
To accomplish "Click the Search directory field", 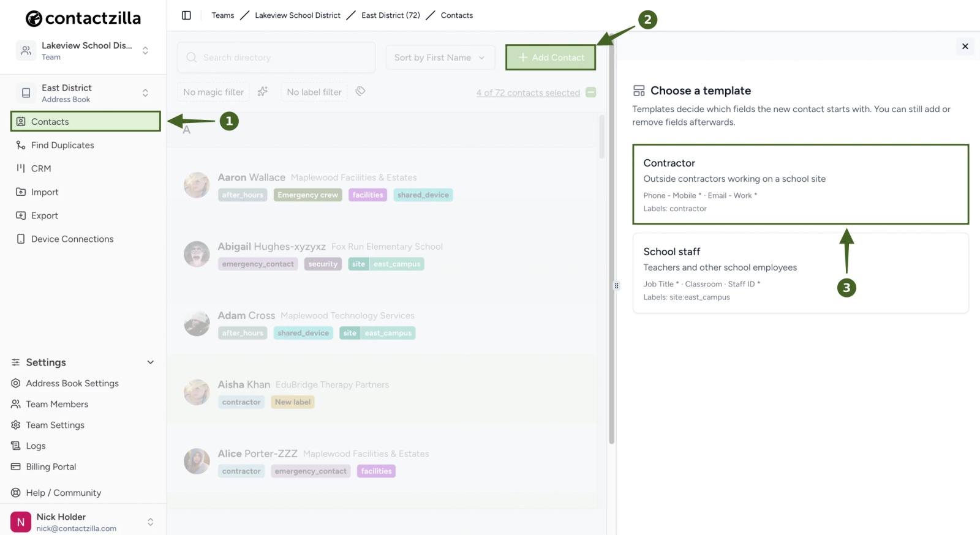I will point(276,58).
